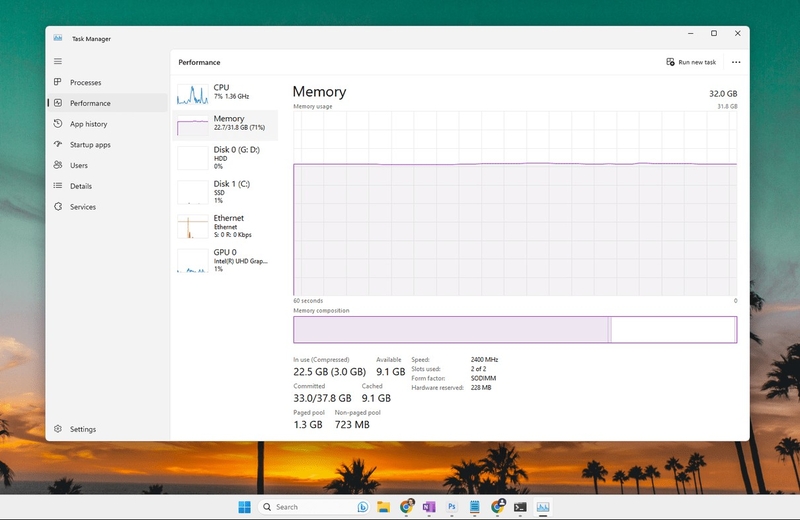Open the three-dots more options menu
The width and height of the screenshot is (800, 520).
point(736,62)
